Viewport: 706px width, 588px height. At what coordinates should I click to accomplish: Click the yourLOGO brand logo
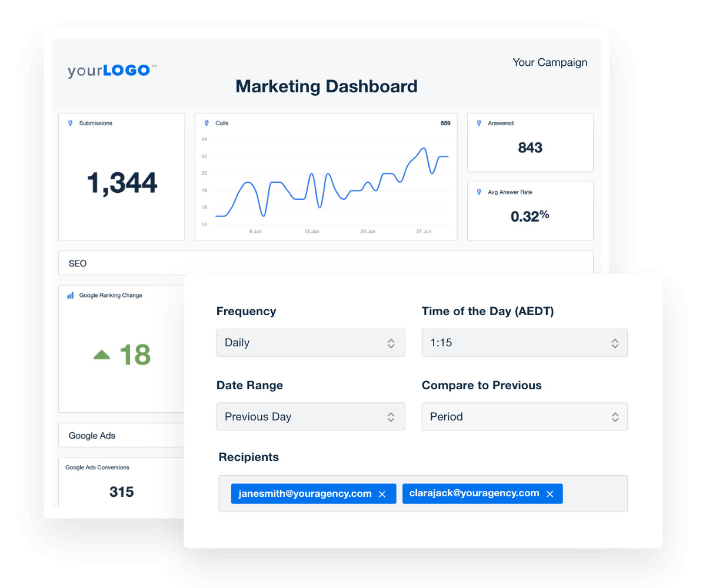(x=112, y=71)
